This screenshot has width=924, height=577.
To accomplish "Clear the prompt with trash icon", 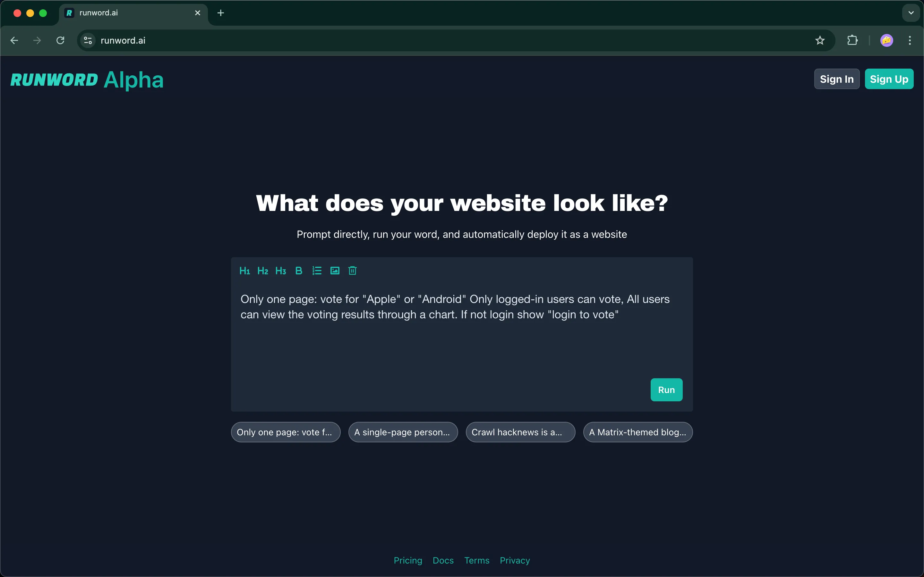I will pyautogui.click(x=352, y=271).
